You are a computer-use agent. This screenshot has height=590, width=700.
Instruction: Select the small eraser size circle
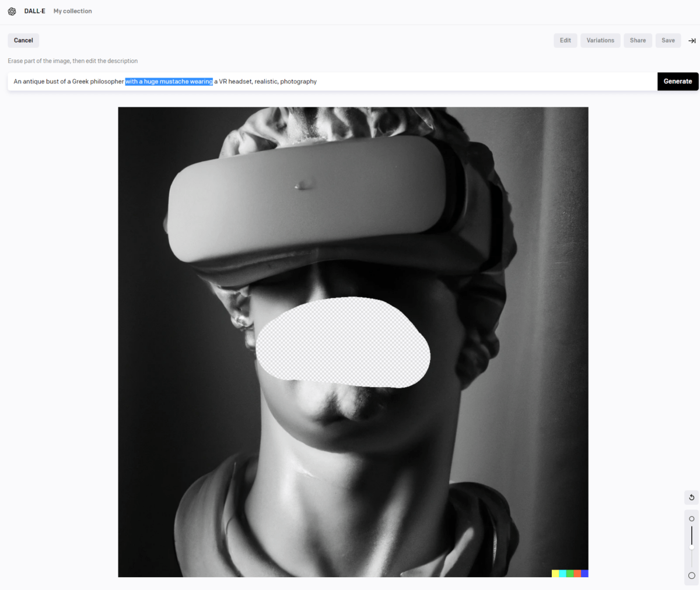[x=692, y=519]
